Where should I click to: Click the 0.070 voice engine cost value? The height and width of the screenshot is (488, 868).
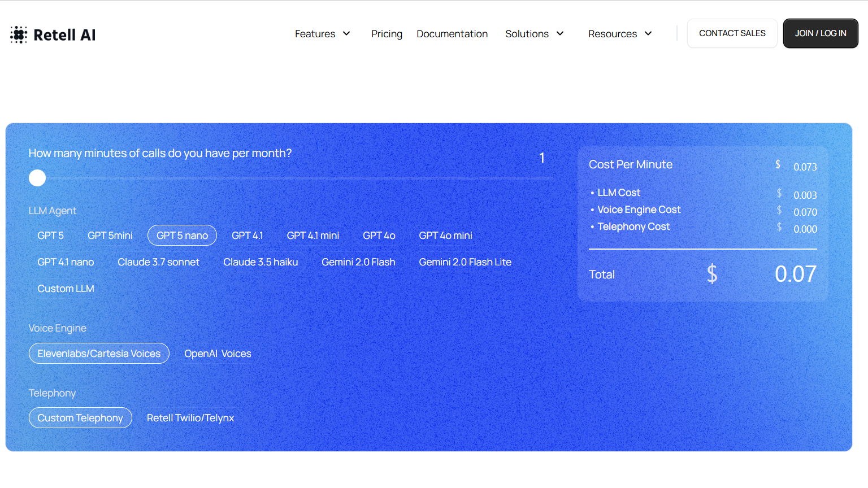(x=805, y=212)
